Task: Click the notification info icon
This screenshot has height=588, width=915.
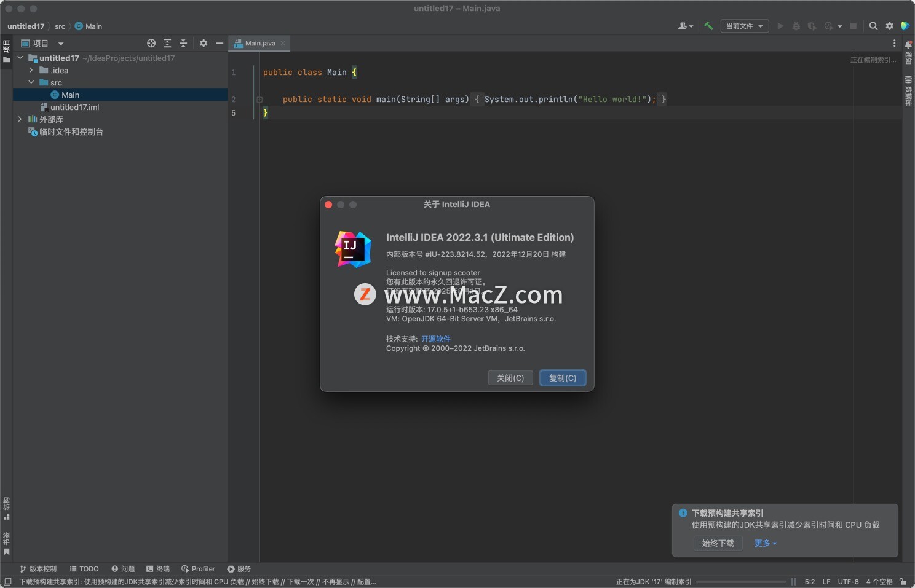Action: (x=683, y=513)
